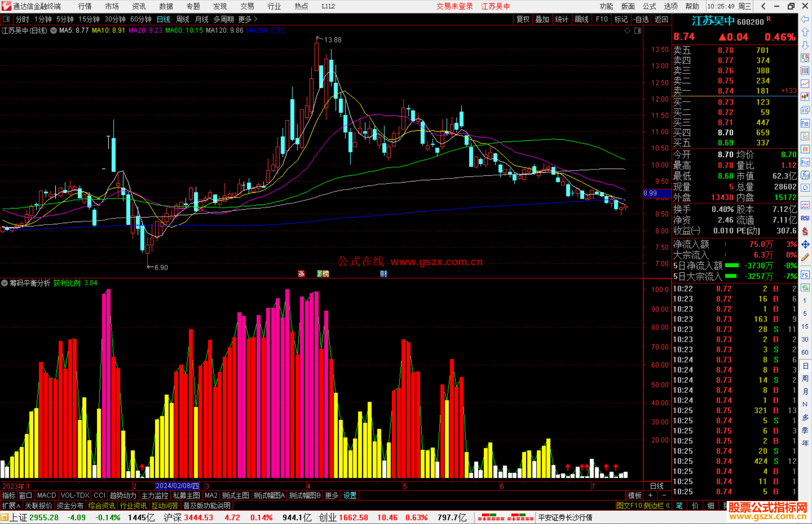Collapse the 侧边栏 sidebar toggle
Viewport: 812px width, 524px height.
(x=657, y=506)
